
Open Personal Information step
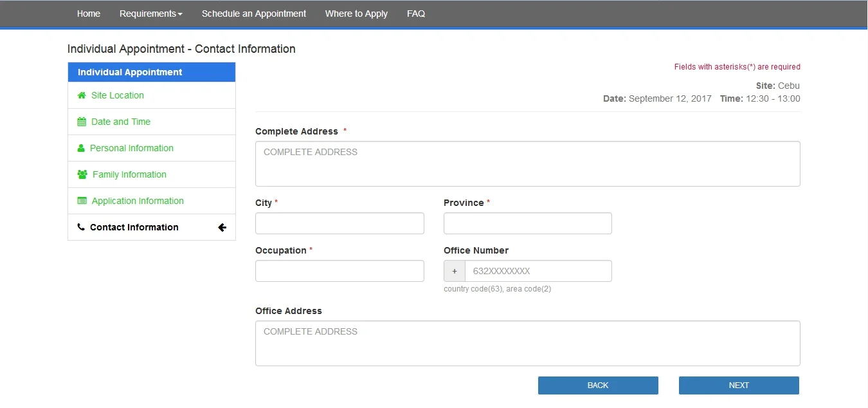tap(152, 148)
